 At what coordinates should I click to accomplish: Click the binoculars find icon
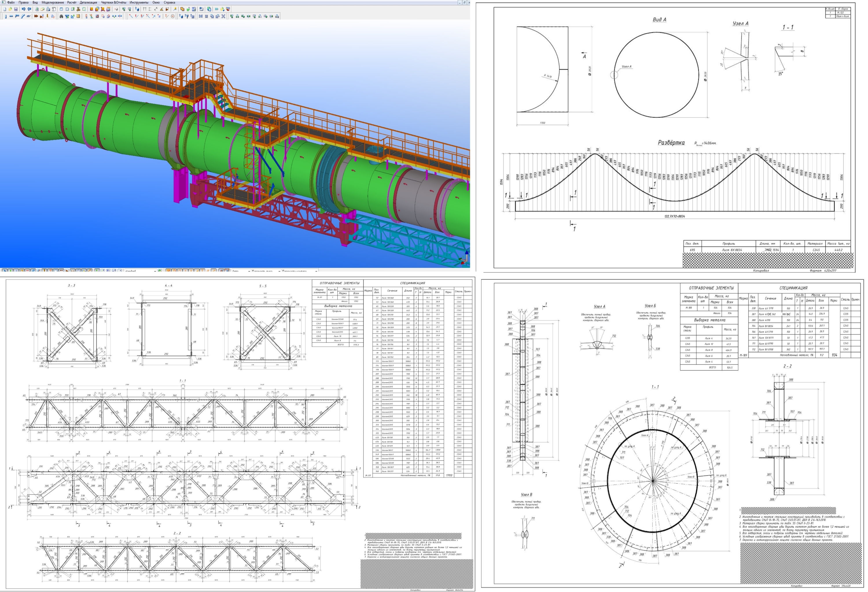pyautogui.click(x=61, y=16)
